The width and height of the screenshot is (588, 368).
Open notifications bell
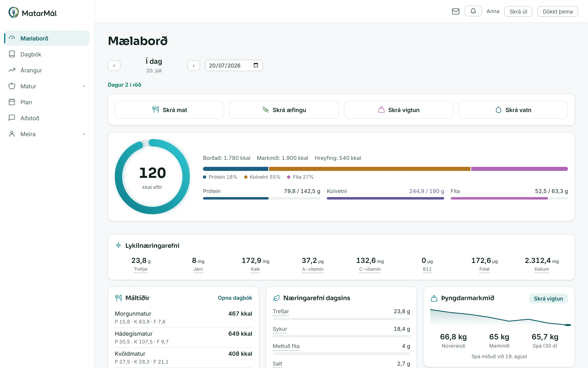click(473, 11)
